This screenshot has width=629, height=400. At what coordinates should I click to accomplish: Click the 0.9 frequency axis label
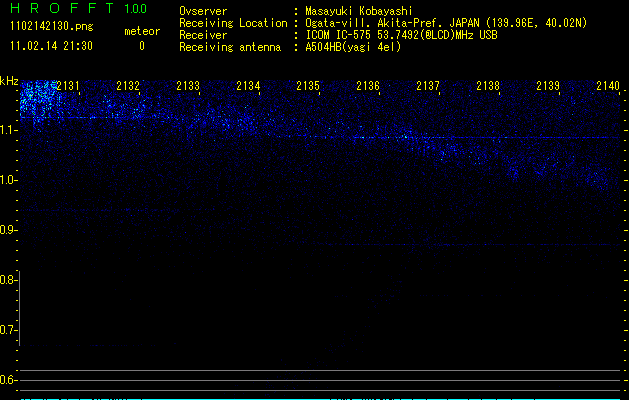pos(8,230)
